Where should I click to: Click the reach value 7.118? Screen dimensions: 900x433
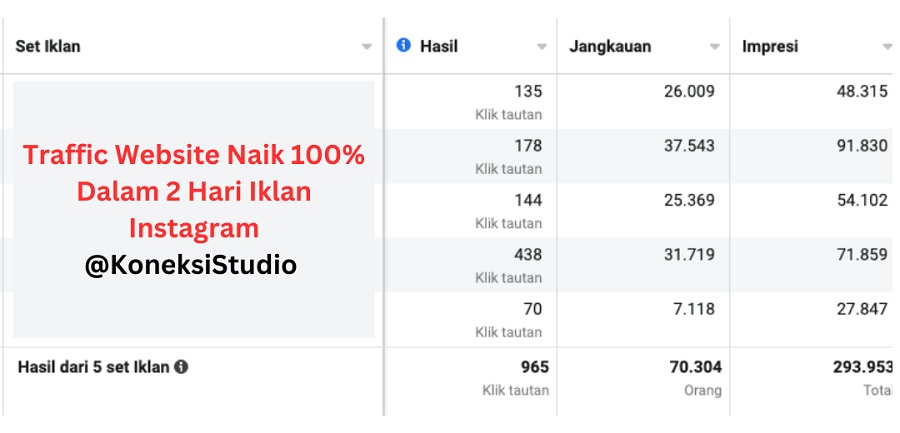click(x=694, y=309)
